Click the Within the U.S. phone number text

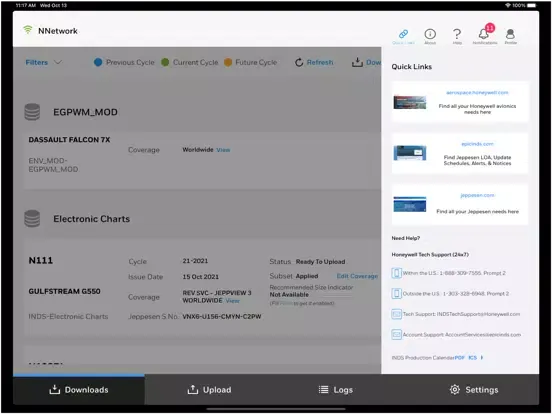(x=474, y=273)
